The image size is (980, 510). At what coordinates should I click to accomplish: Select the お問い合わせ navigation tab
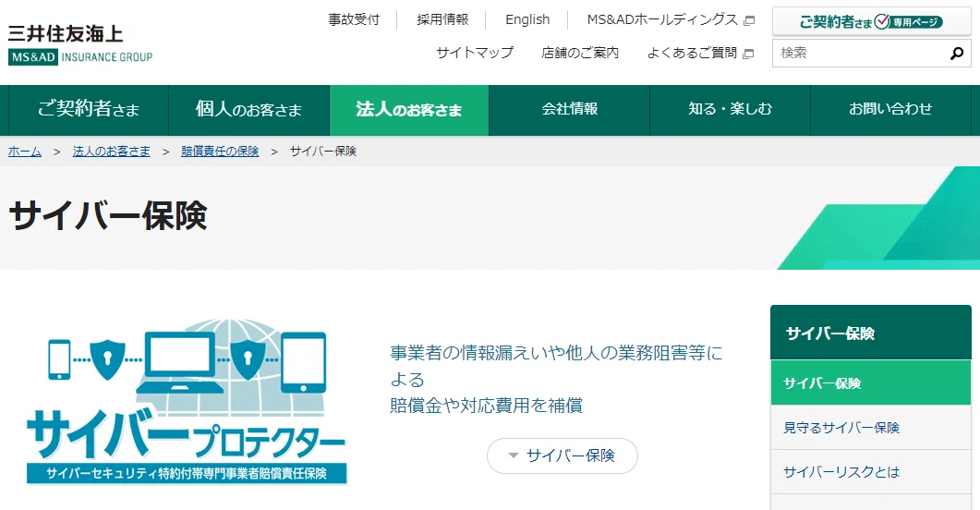click(890, 110)
